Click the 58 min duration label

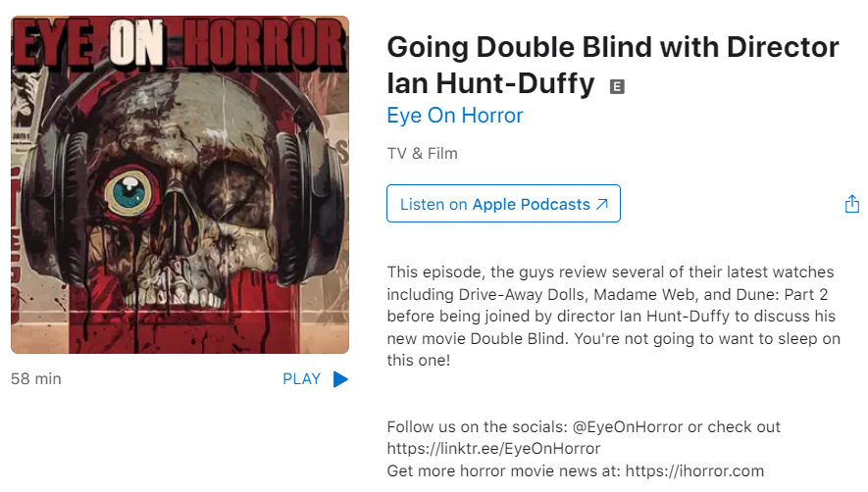pyautogui.click(x=36, y=379)
